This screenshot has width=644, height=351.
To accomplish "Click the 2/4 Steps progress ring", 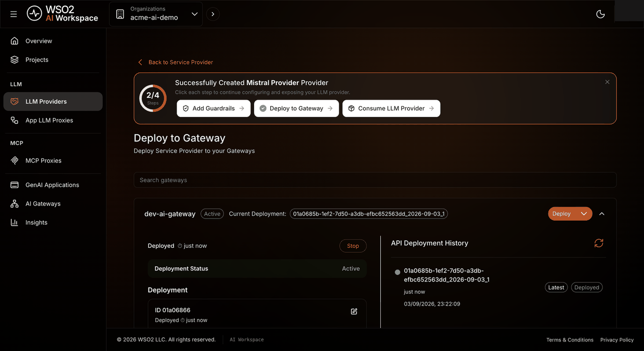I will (153, 98).
